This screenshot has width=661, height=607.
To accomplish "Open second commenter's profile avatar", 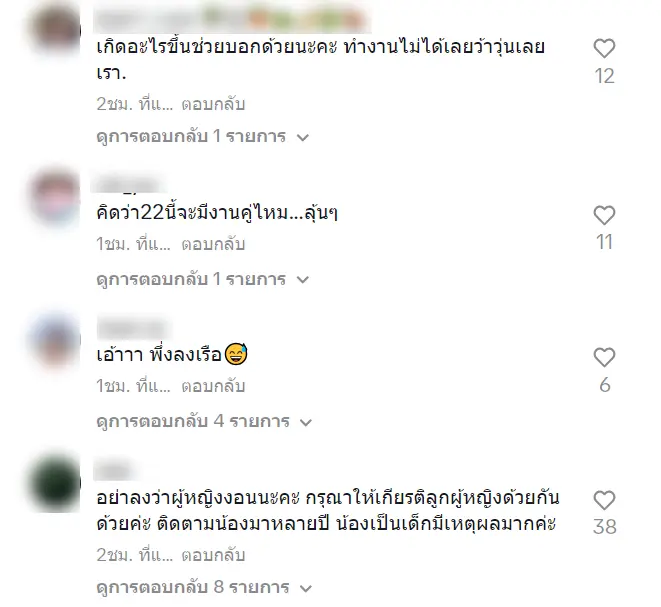I will [x=54, y=197].
